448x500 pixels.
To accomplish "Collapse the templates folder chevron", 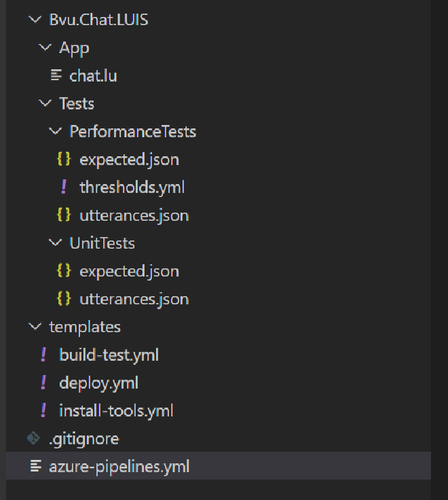I will coord(35,327).
